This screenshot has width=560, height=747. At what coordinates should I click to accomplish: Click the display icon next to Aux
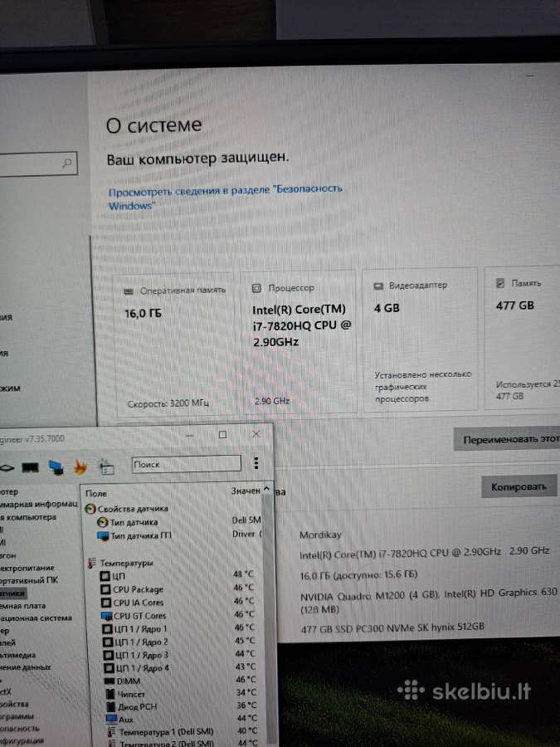111,719
